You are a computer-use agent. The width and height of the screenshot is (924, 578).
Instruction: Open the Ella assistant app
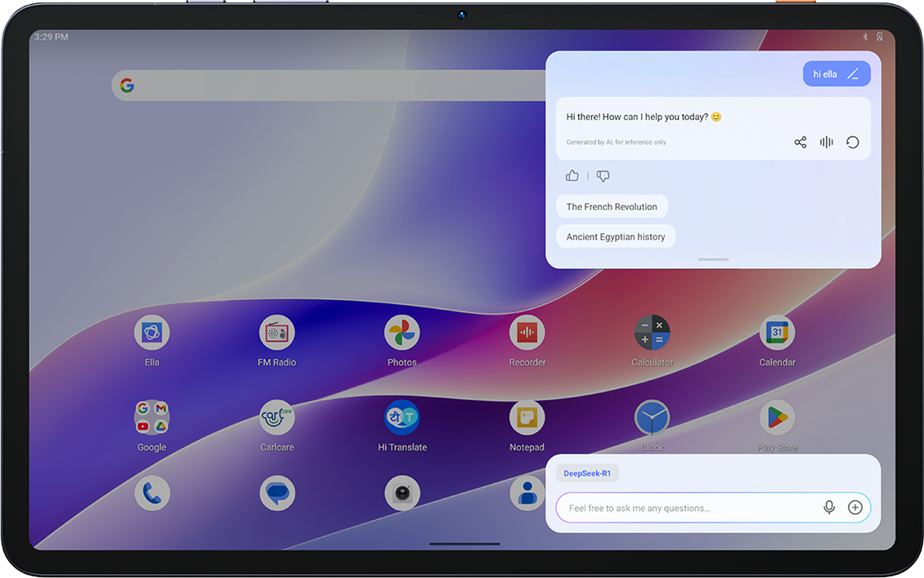pos(152,333)
